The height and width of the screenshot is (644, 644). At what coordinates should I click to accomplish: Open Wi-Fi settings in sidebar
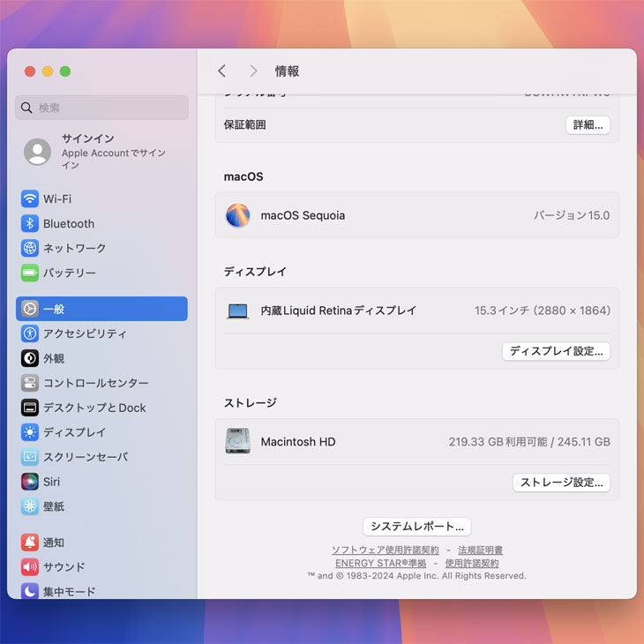pyautogui.click(x=57, y=199)
